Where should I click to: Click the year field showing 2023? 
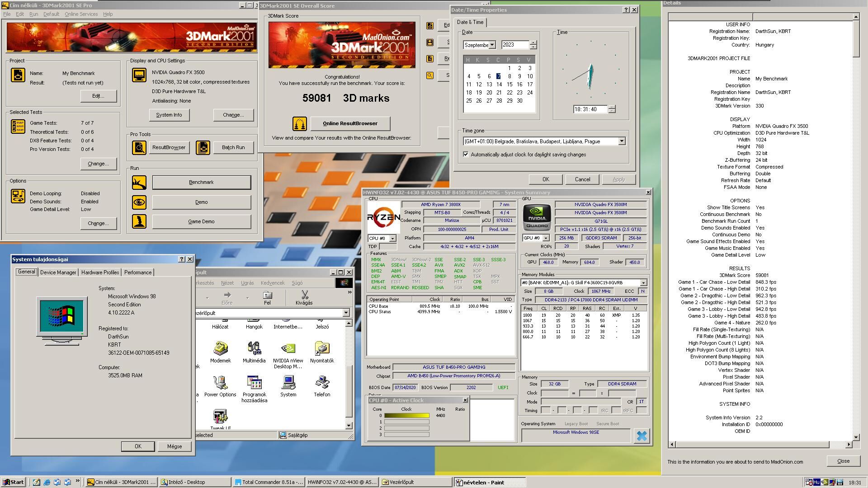coord(515,45)
